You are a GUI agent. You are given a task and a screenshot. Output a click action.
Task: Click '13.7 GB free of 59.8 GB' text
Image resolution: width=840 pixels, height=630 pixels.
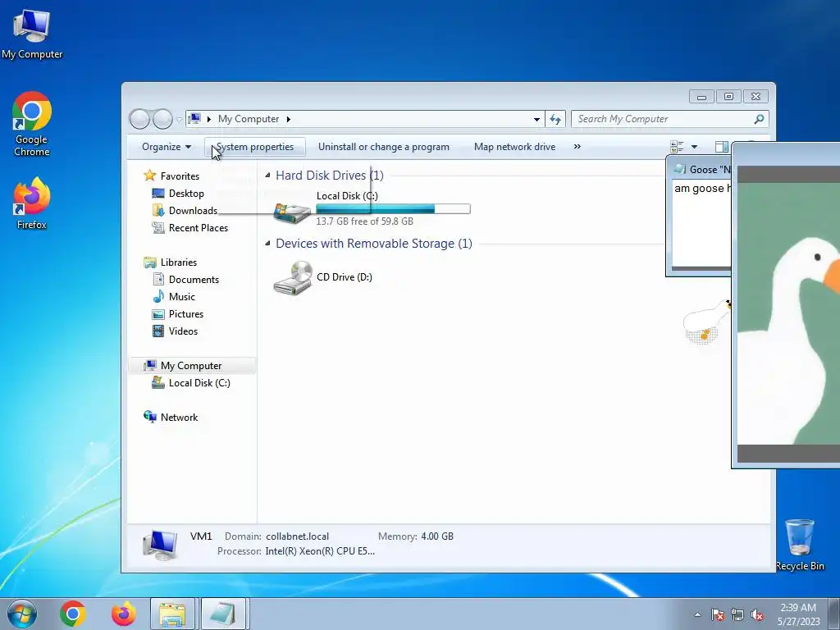(364, 221)
